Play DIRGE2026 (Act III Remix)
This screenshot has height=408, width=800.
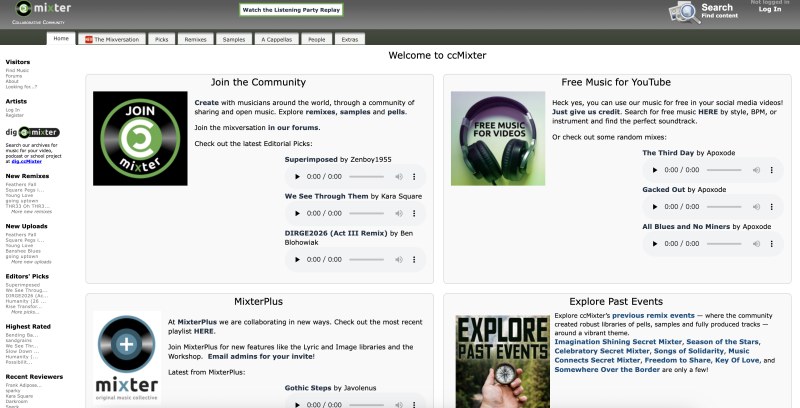[297, 260]
